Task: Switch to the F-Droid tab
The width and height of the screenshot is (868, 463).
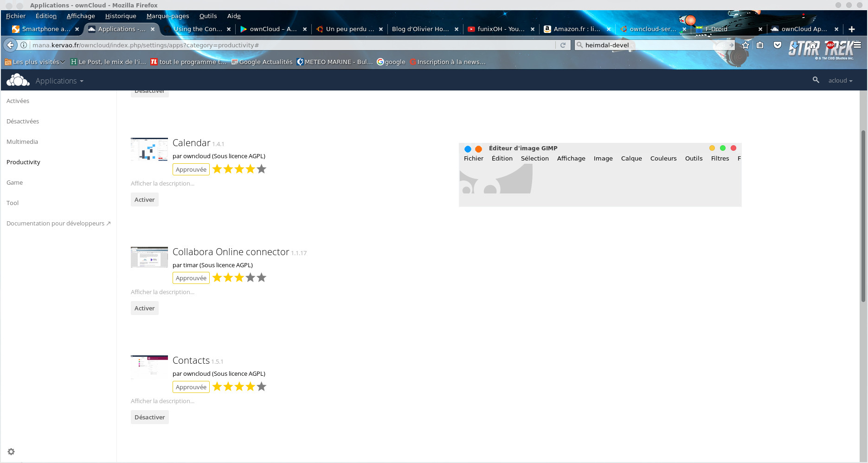Action: coord(716,29)
